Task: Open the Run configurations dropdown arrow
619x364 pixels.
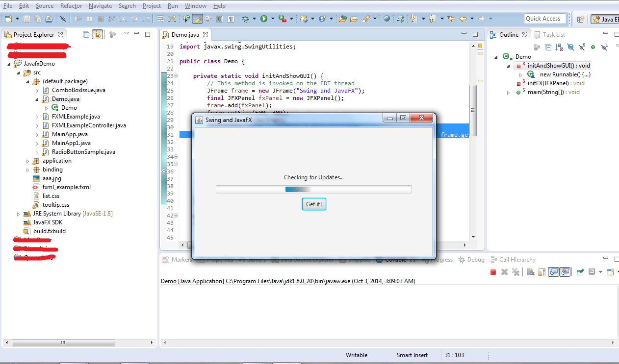Action: 273,19
